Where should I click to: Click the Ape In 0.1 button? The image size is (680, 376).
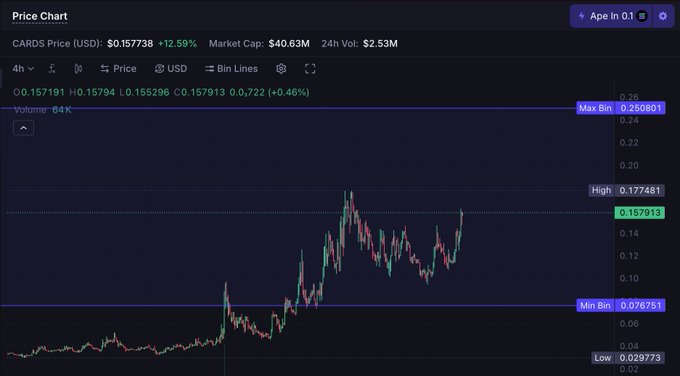coord(611,16)
